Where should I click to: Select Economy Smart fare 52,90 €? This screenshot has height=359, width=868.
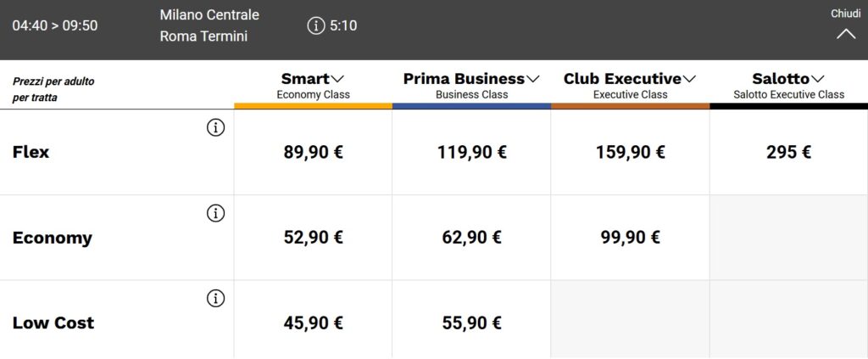[314, 238]
